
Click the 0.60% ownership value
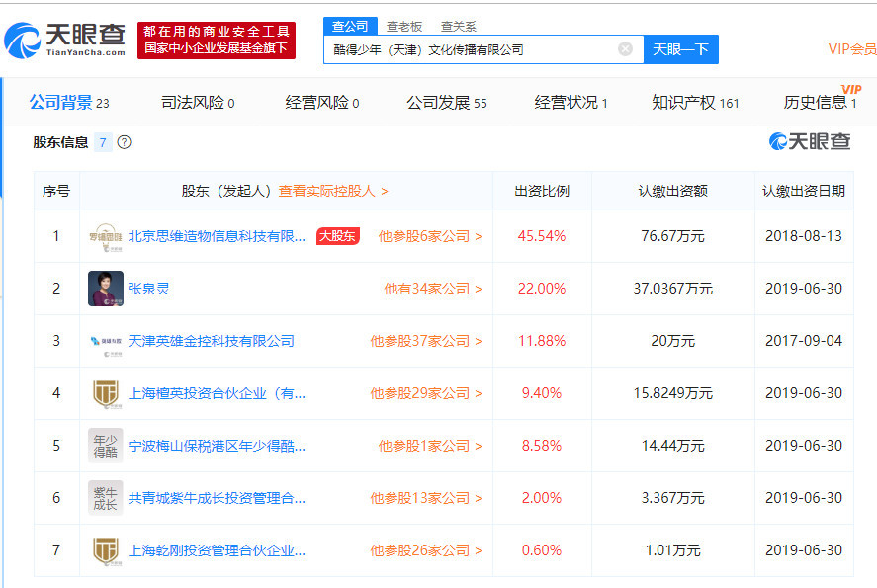coord(542,550)
